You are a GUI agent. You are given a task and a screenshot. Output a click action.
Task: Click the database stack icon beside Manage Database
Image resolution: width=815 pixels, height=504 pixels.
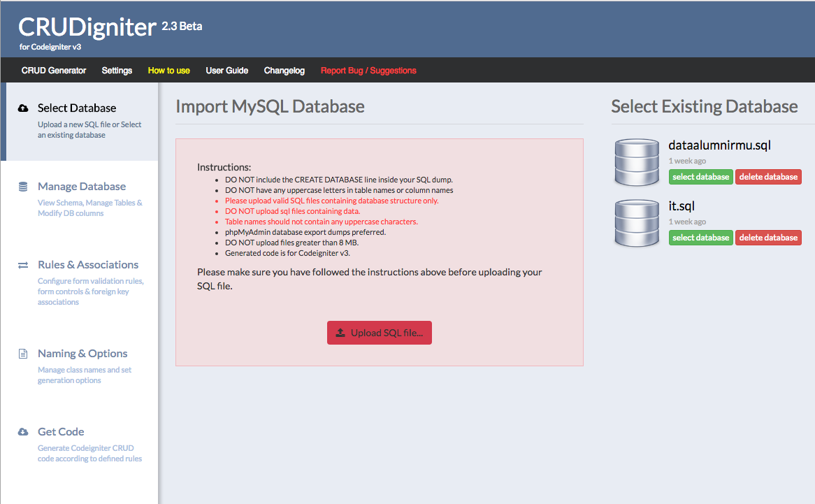coord(23,187)
